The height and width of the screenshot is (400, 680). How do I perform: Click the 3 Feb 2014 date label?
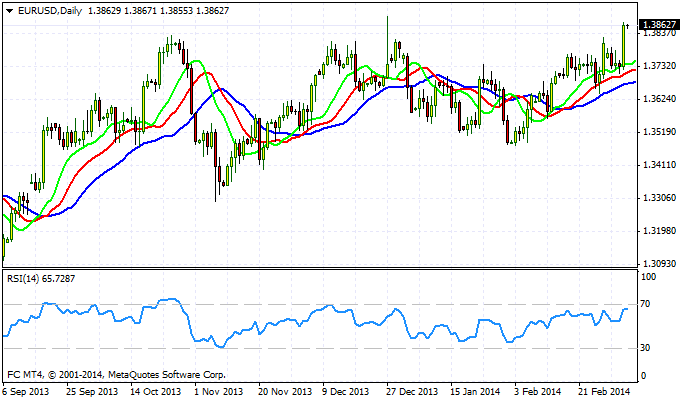538,391
